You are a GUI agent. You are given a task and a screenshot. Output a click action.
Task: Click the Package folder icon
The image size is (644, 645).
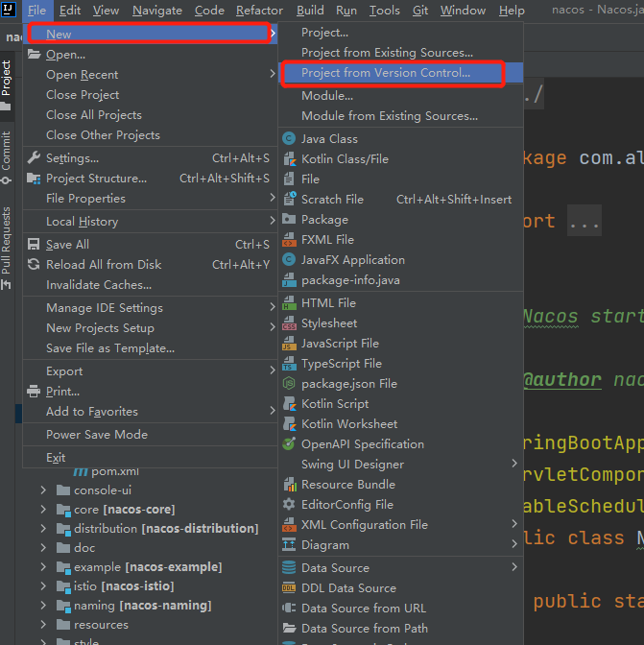point(289,219)
